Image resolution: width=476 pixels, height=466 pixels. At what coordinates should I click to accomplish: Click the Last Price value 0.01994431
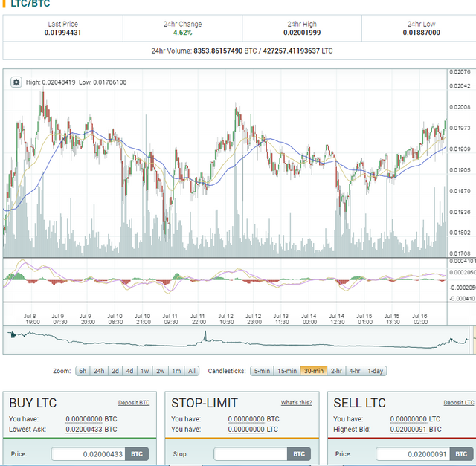coord(62,33)
